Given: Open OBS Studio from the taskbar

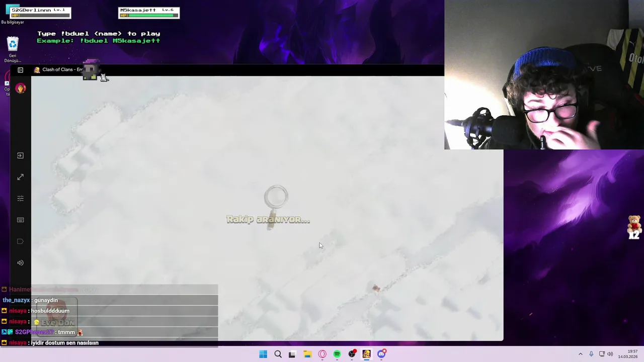Looking at the screenshot, I should pyautogui.click(x=352, y=354).
